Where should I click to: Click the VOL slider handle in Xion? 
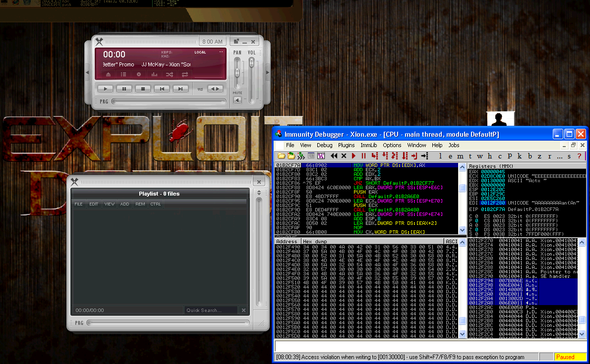pyautogui.click(x=251, y=63)
